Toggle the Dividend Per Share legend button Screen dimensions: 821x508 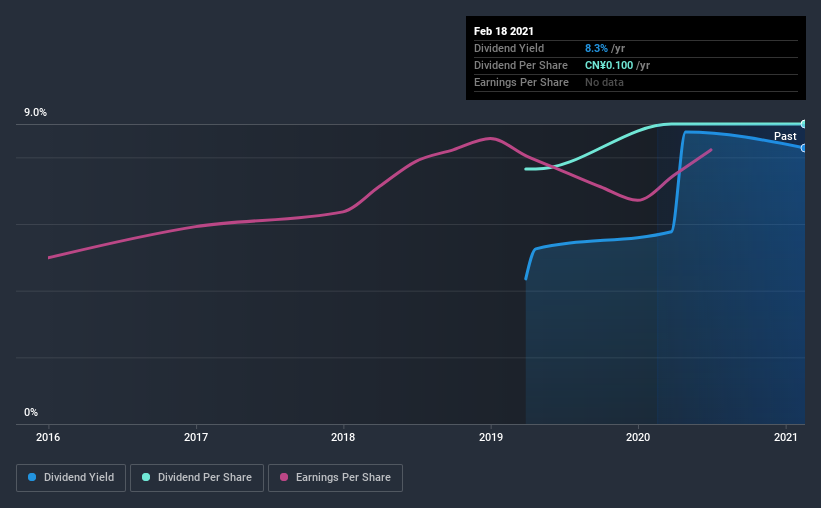pyautogui.click(x=197, y=478)
